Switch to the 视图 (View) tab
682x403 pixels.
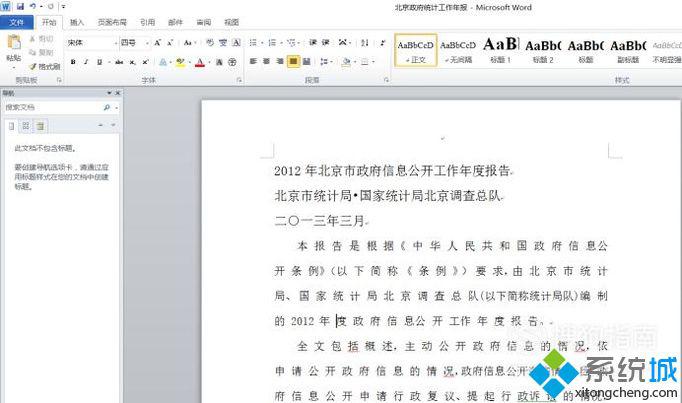pos(231,22)
